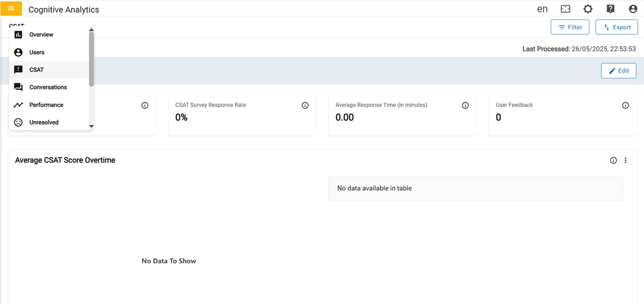The image size is (644, 304).
Task: Click info icon on CSAT Survey Response Rate
Action: (305, 106)
